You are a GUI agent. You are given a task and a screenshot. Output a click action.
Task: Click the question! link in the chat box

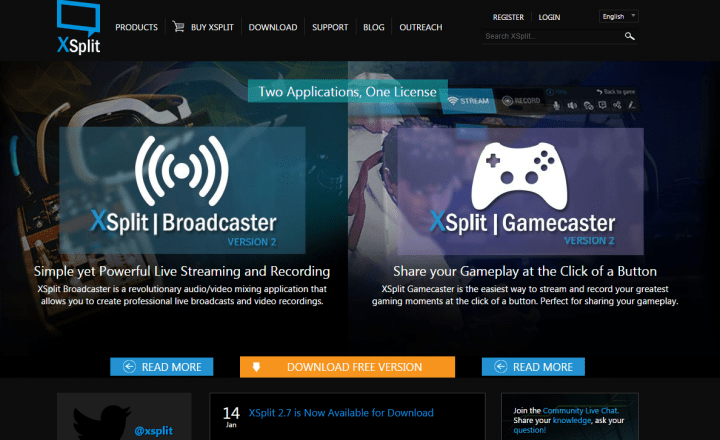coord(529,430)
